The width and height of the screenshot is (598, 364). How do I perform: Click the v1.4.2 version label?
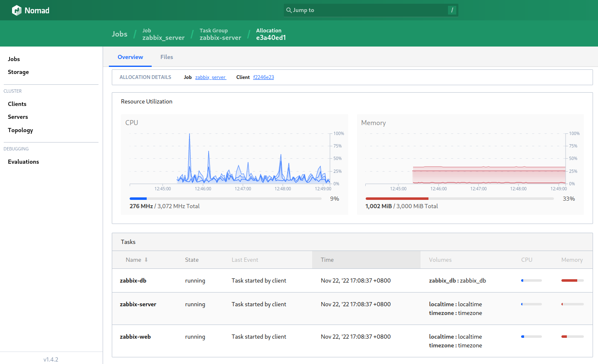51,359
